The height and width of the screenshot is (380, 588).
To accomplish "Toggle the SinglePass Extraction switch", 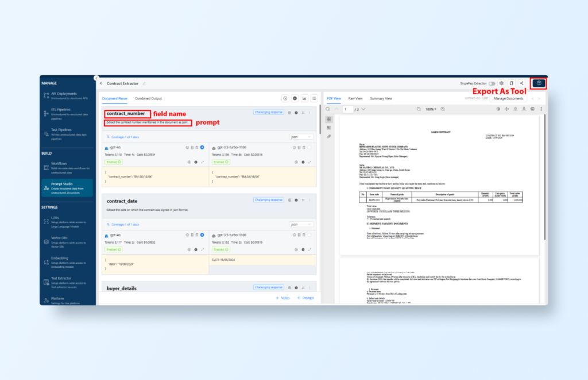I will 492,83.
